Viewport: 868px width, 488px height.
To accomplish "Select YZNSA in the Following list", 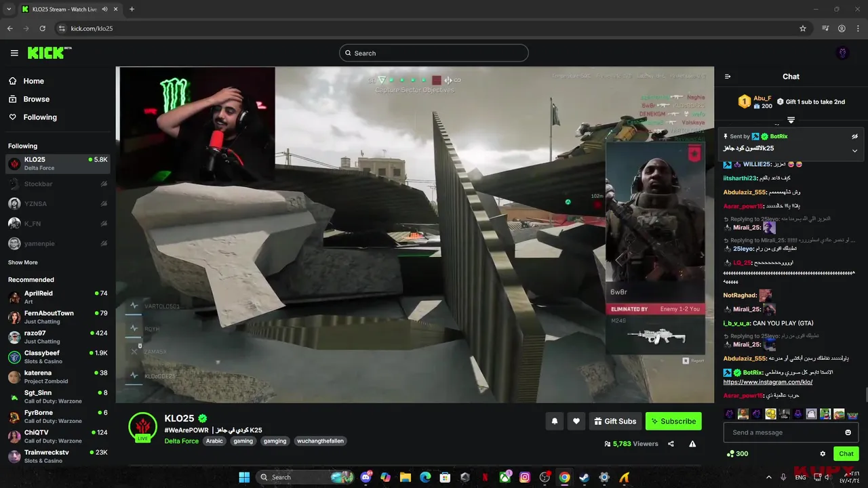I will coord(58,203).
